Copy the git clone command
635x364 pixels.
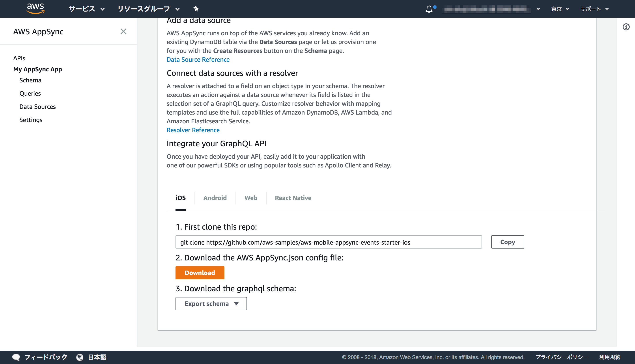click(507, 242)
